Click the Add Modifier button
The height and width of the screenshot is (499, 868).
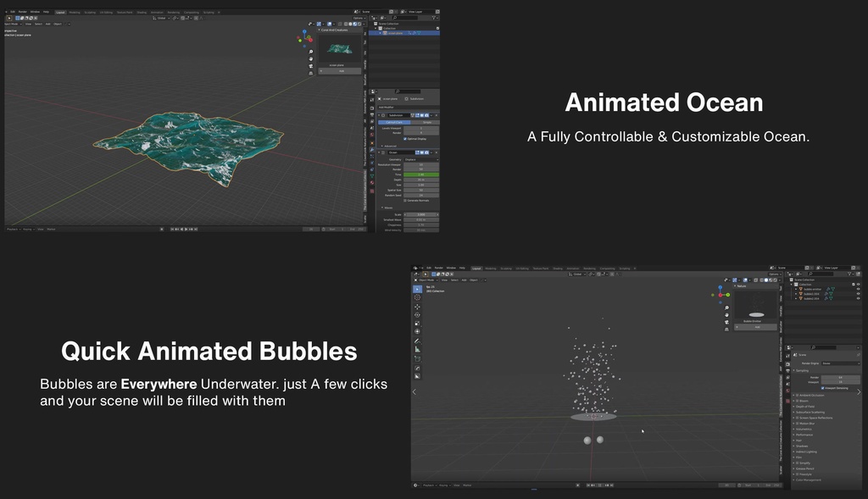[408, 108]
